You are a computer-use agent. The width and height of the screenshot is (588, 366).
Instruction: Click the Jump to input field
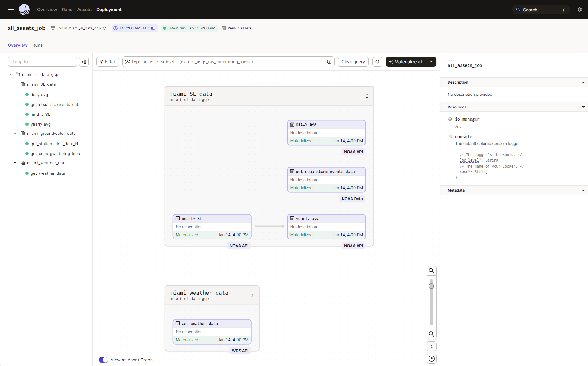pos(42,62)
